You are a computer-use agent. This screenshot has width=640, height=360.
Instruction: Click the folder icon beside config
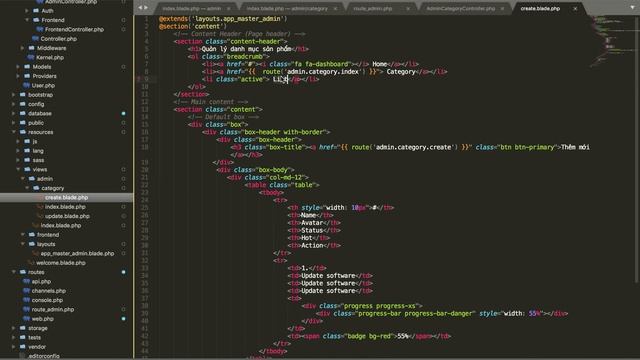click(x=23, y=104)
